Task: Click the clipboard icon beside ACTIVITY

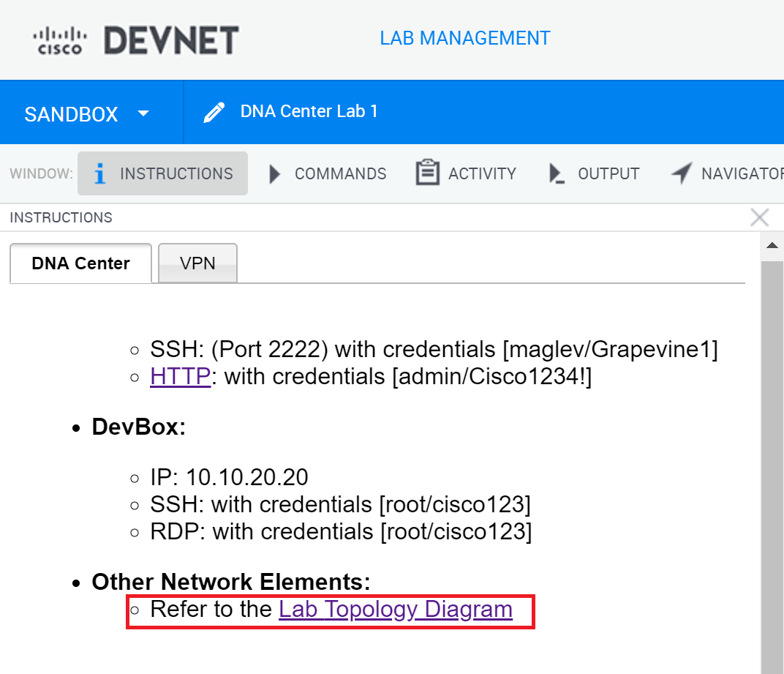Action: point(428,173)
